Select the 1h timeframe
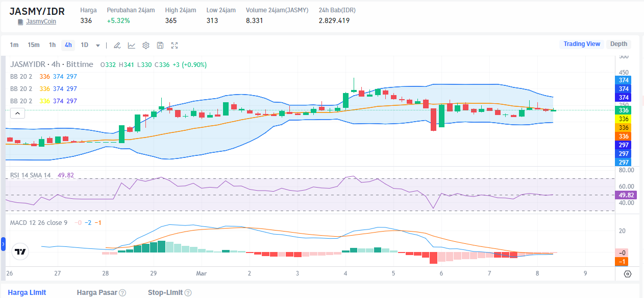 [53, 45]
